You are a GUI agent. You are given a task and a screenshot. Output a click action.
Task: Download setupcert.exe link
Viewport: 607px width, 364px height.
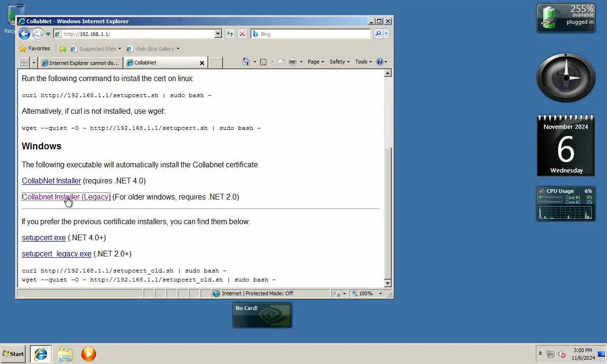pyautogui.click(x=44, y=237)
